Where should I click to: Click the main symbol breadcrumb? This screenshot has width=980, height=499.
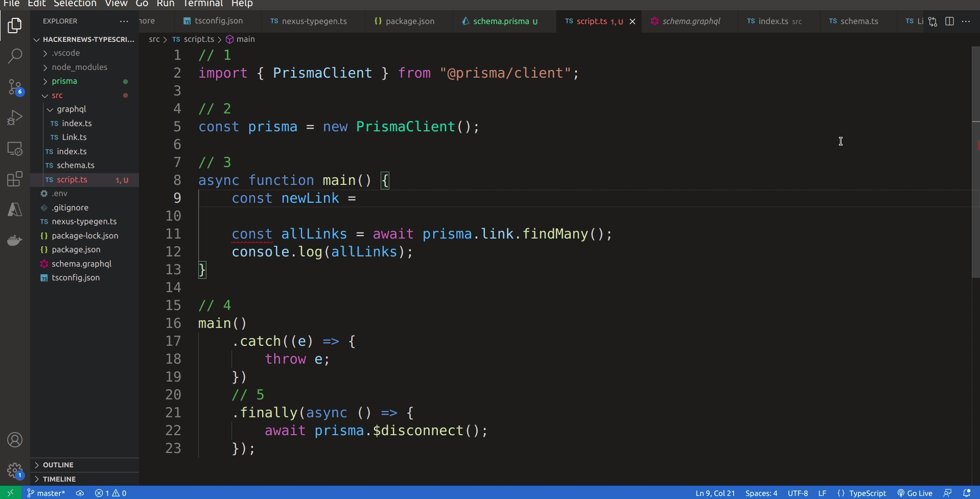tap(240, 39)
